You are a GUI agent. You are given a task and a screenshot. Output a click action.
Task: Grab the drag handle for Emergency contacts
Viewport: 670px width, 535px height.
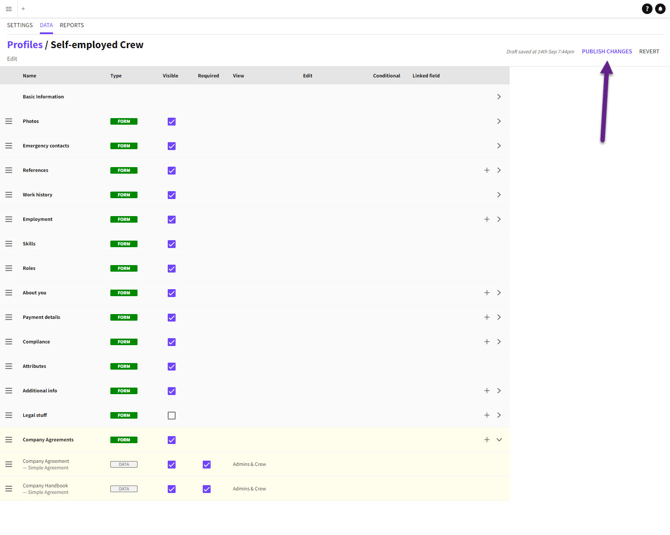(9, 146)
